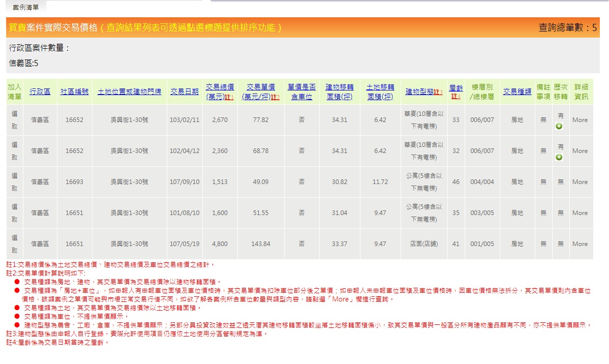Screen dimensions: 609x364
Task: Select 選取 for the 店面 4,800 row
Action: click(15, 244)
